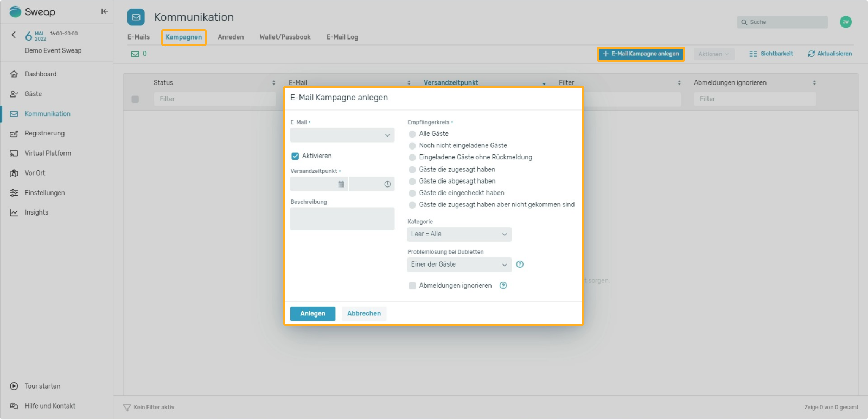Click the Anlegen button
Screen dimensions: 868x420
(312, 314)
